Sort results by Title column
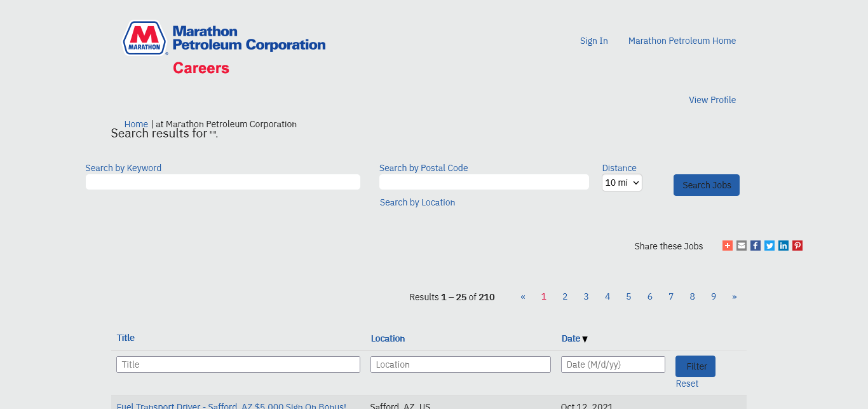 click(126, 338)
